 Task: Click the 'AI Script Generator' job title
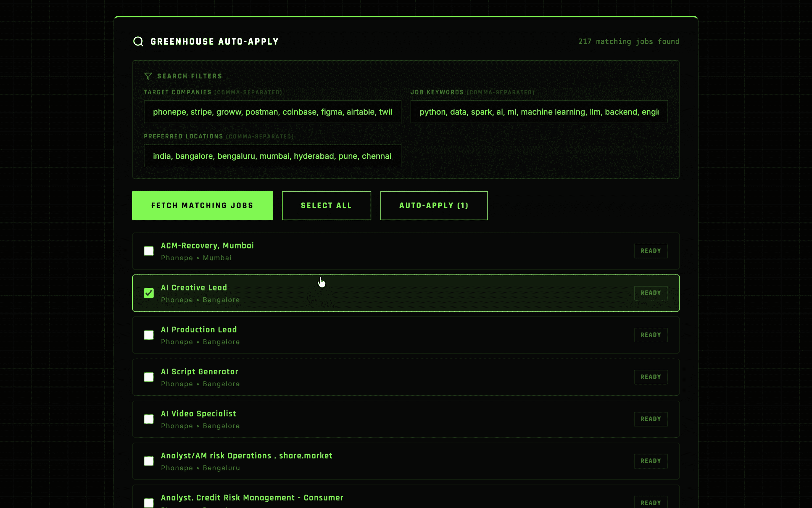pos(199,372)
